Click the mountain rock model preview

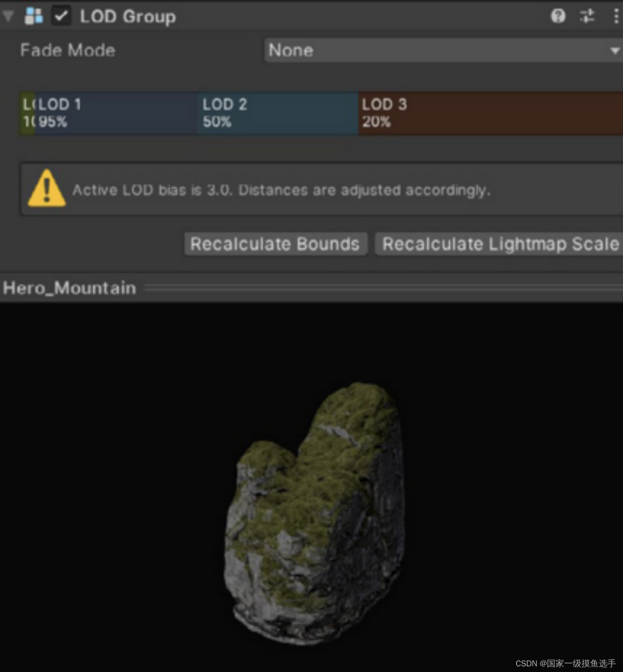(x=315, y=513)
